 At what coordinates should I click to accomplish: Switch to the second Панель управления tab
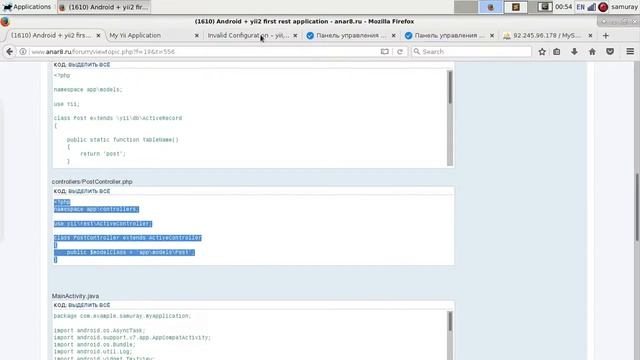click(x=449, y=36)
